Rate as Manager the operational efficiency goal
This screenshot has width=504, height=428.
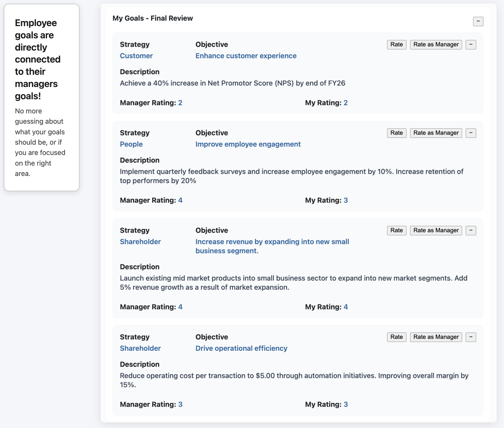coord(436,337)
